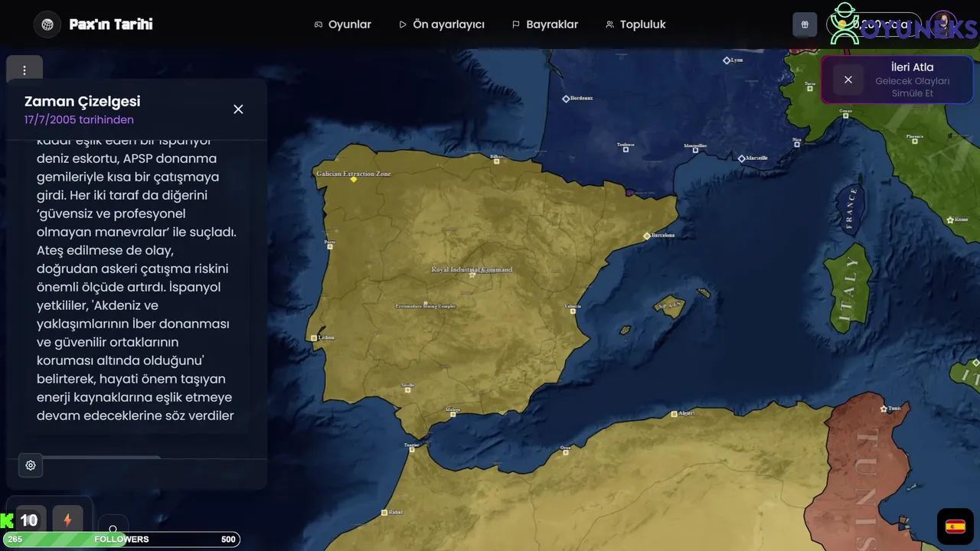The height and width of the screenshot is (551, 980).
Task: Select the Barcelona city marker
Action: (647, 236)
